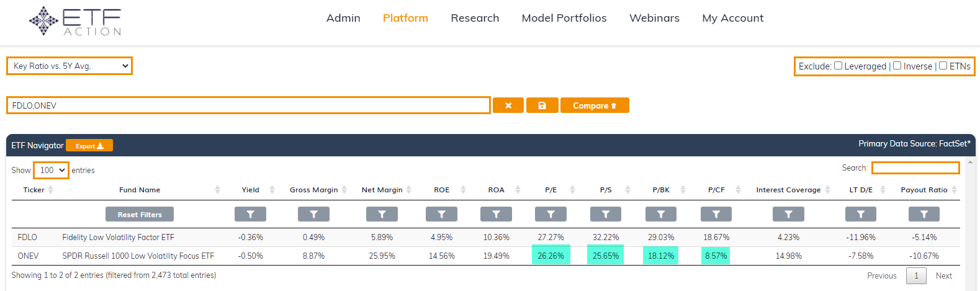Click the FDLO P/E value 27.27%
The height and width of the screenshot is (291, 980).
551,237
